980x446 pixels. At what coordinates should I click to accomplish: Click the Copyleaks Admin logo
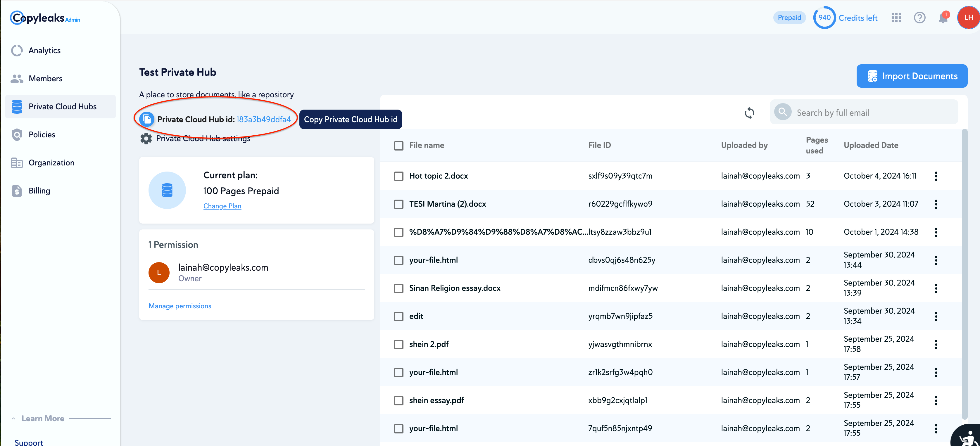(45, 18)
